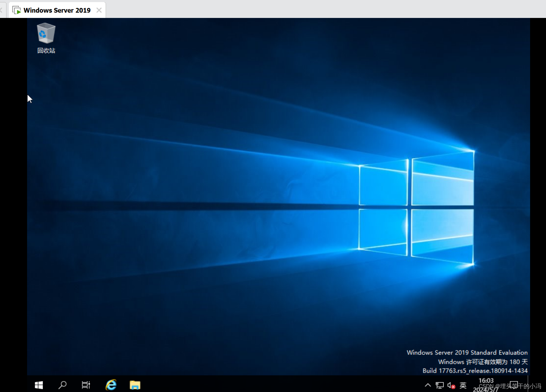Show hidden system tray icons
546x392 pixels.
[x=428, y=385]
